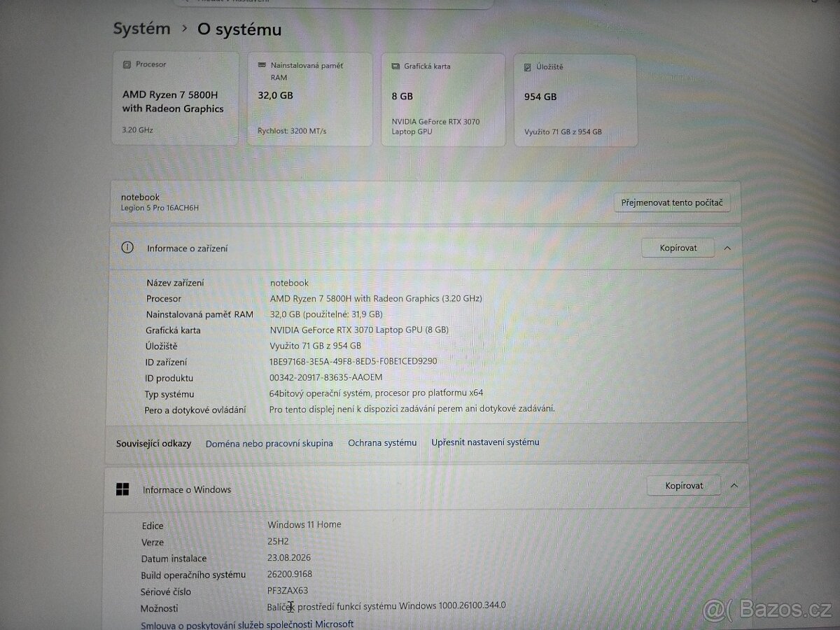Image resolution: width=840 pixels, height=630 pixels.
Task: Click the 3.20 GHz text in Procesor card
Action: pyautogui.click(x=137, y=129)
